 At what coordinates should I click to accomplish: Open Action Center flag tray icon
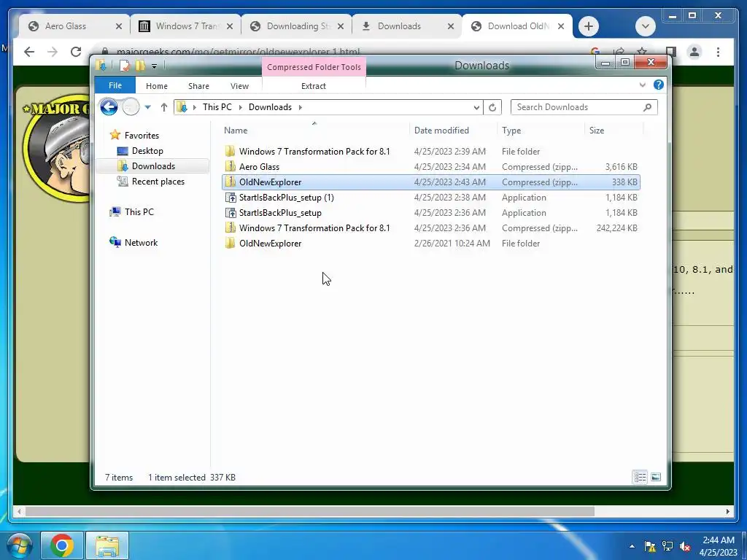coord(649,546)
